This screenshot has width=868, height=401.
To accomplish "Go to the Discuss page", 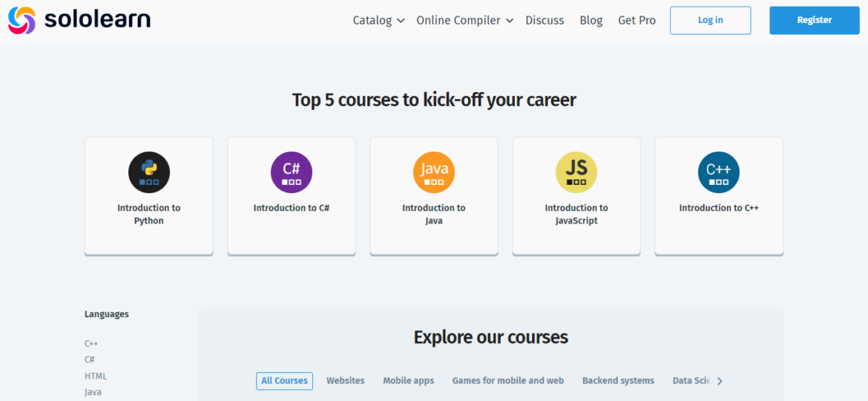I will tap(545, 21).
